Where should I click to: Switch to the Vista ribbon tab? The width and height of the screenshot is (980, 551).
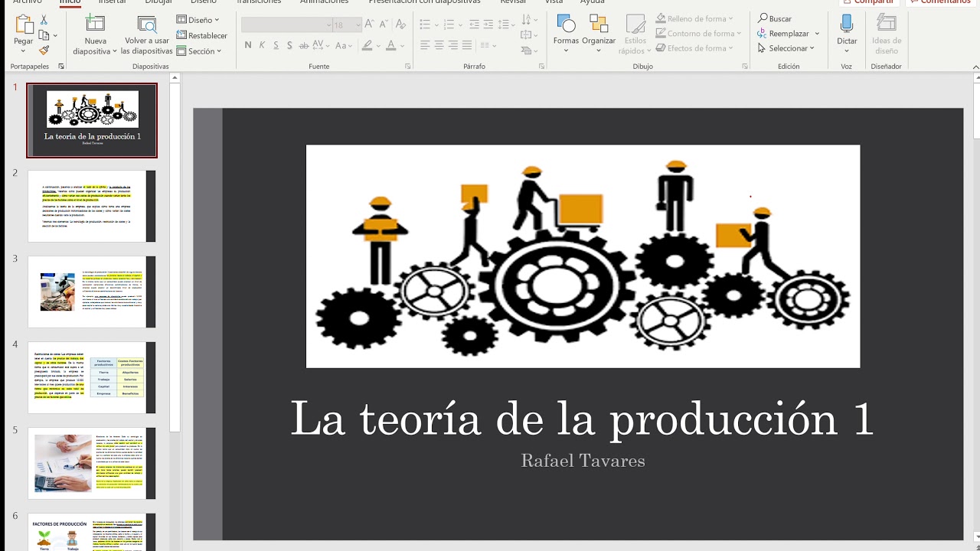554,2
